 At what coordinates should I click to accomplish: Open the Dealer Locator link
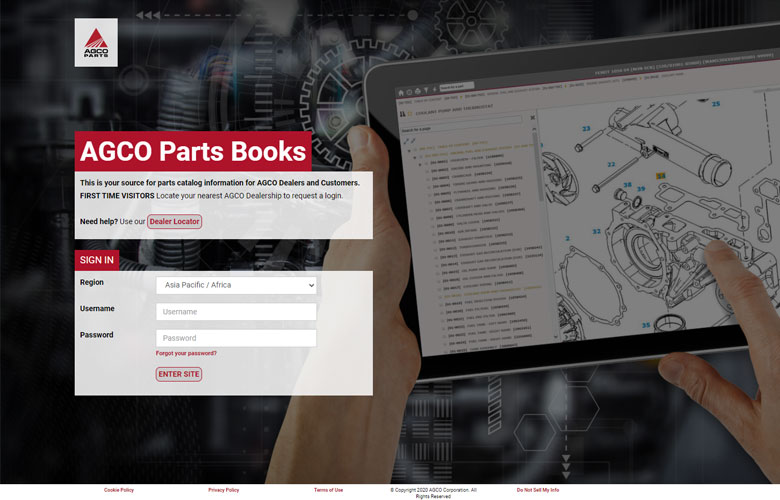coord(175,221)
